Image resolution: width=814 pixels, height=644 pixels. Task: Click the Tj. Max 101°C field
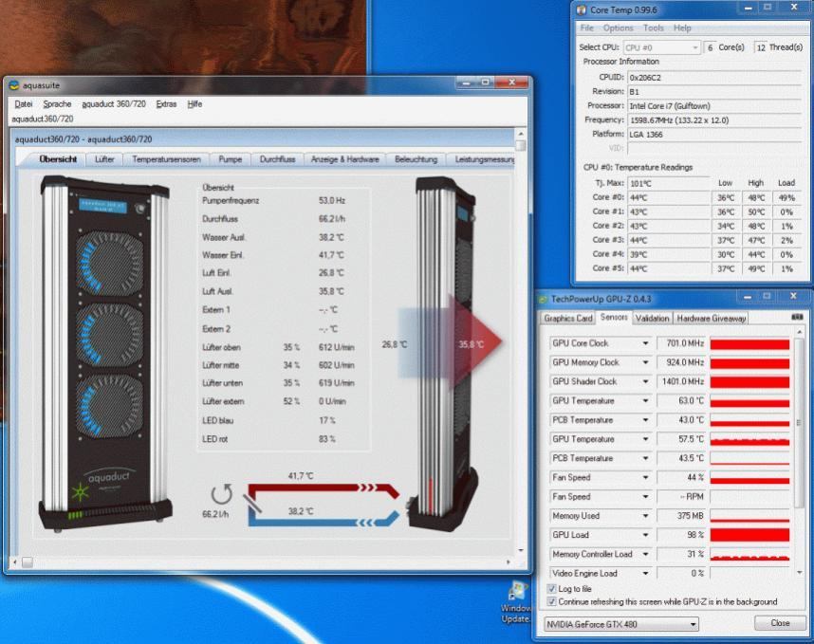tap(668, 183)
